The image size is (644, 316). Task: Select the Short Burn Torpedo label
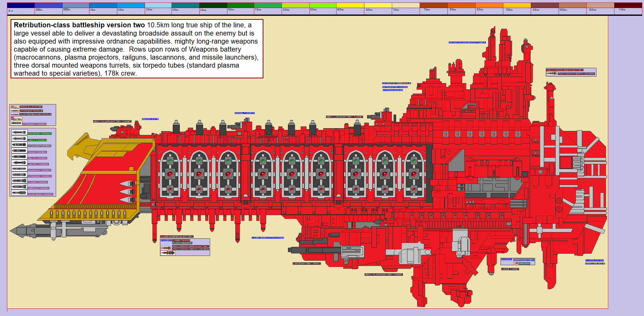[x=40, y=194]
